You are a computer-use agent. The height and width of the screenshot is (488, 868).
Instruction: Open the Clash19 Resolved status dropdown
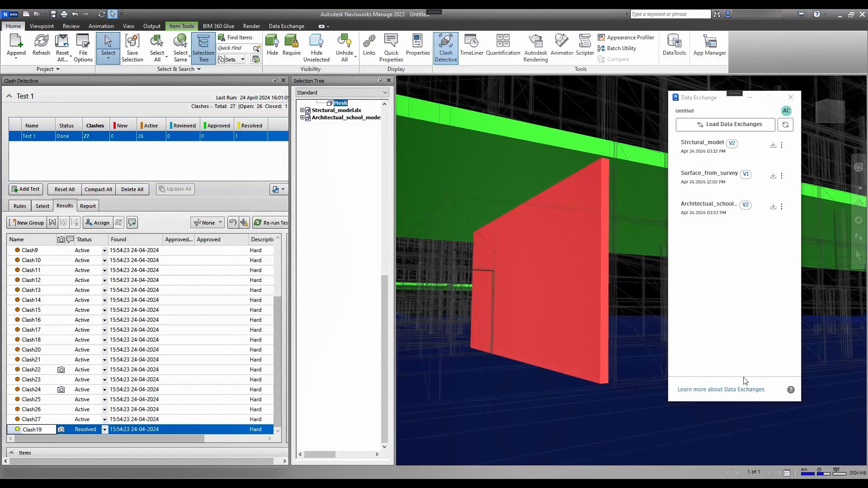(x=104, y=430)
